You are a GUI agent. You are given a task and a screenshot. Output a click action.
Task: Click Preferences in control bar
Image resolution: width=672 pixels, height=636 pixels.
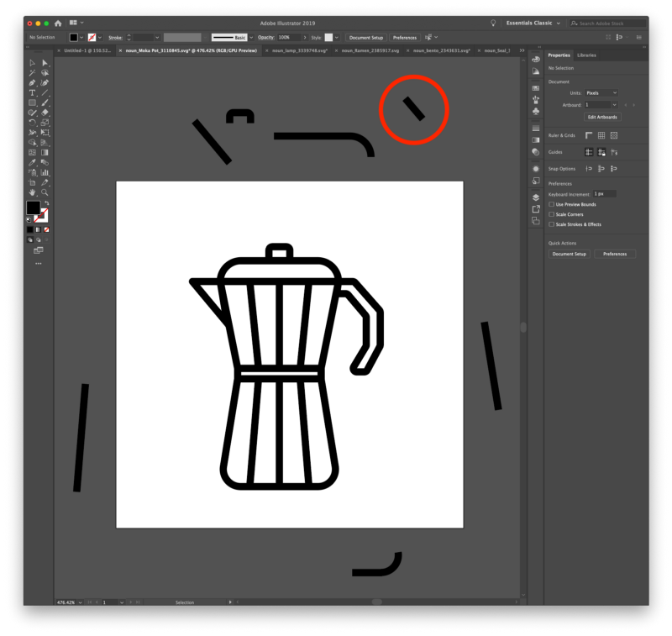click(x=405, y=38)
